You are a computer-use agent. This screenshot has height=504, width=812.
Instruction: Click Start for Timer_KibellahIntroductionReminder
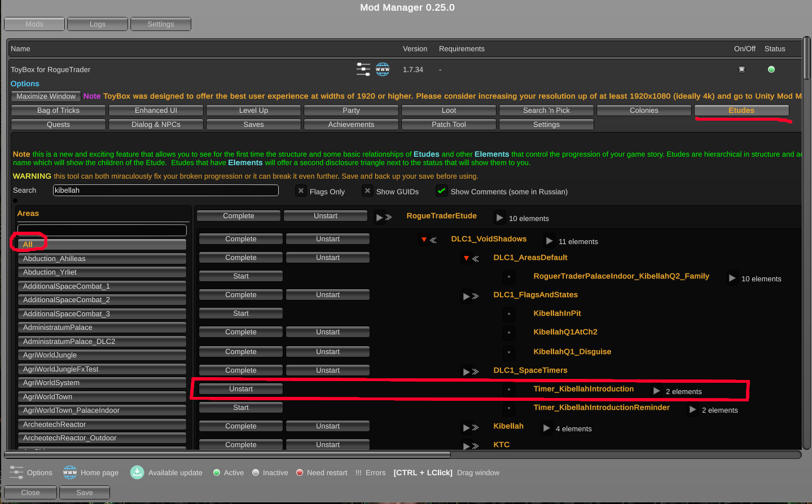(241, 408)
